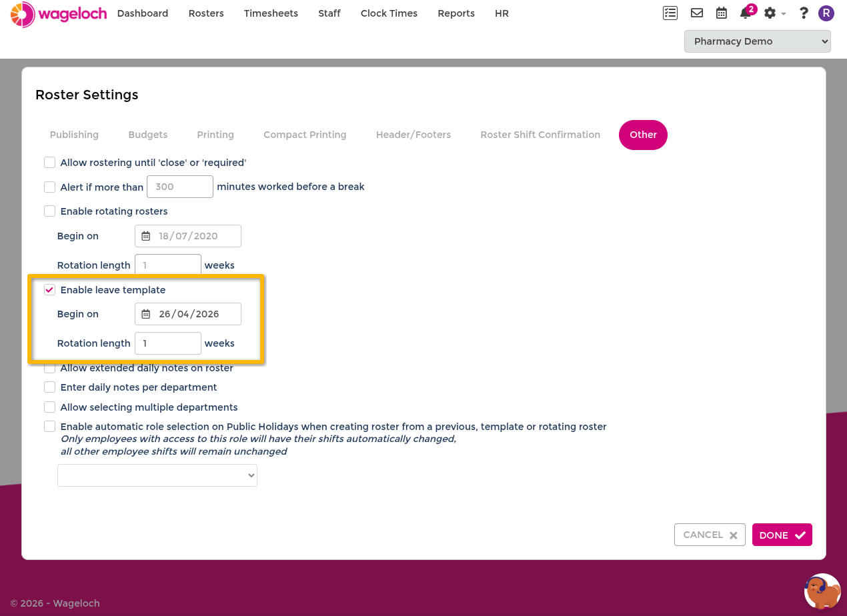
Task: Click the rotating roster Begin on date field
Action: pyautogui.click(x=188, y=236)
